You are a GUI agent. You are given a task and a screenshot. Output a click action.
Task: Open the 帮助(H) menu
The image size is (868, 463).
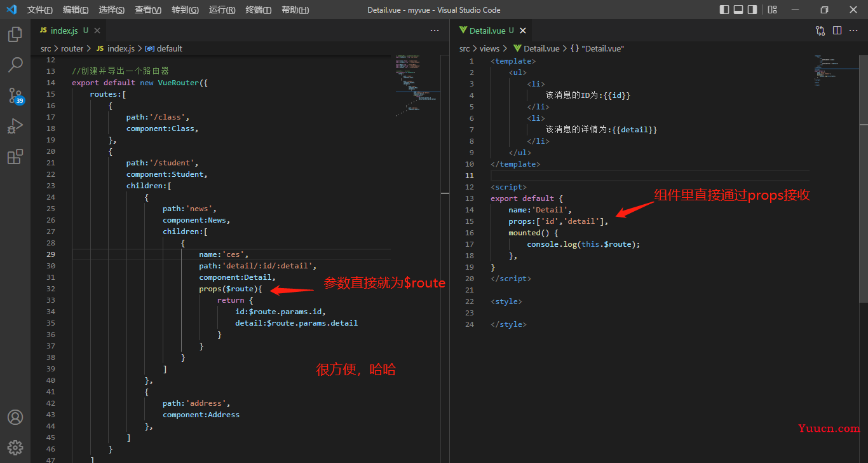(295, 10)
